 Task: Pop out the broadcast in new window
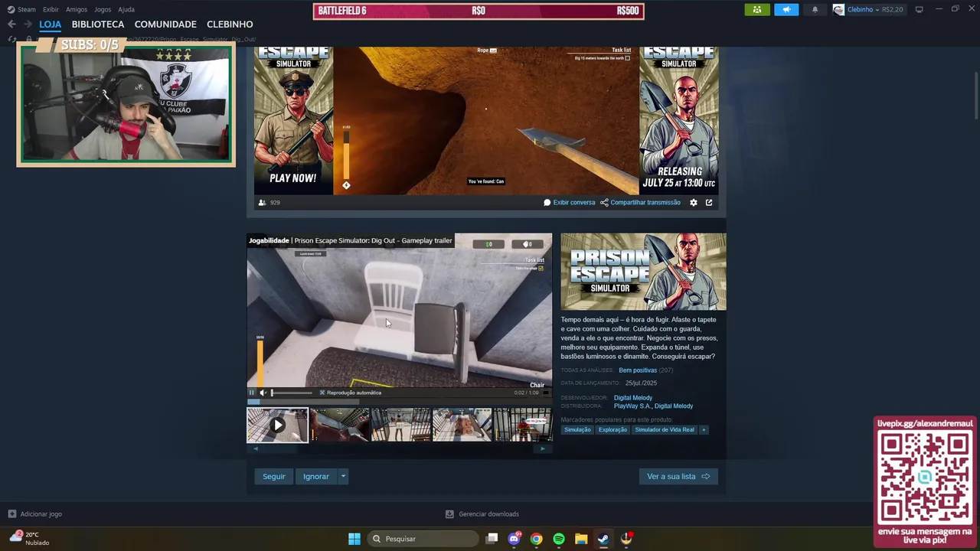tap(709, 203)
